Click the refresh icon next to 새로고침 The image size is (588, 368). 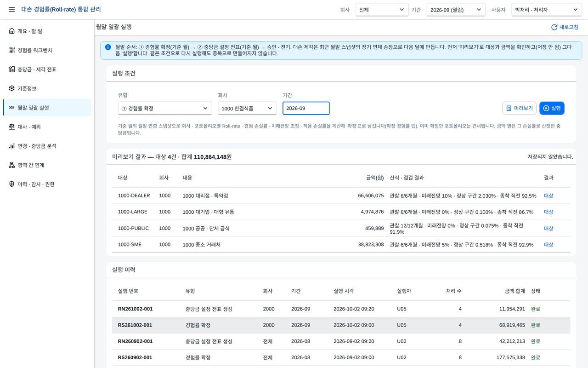pos(554,27)
